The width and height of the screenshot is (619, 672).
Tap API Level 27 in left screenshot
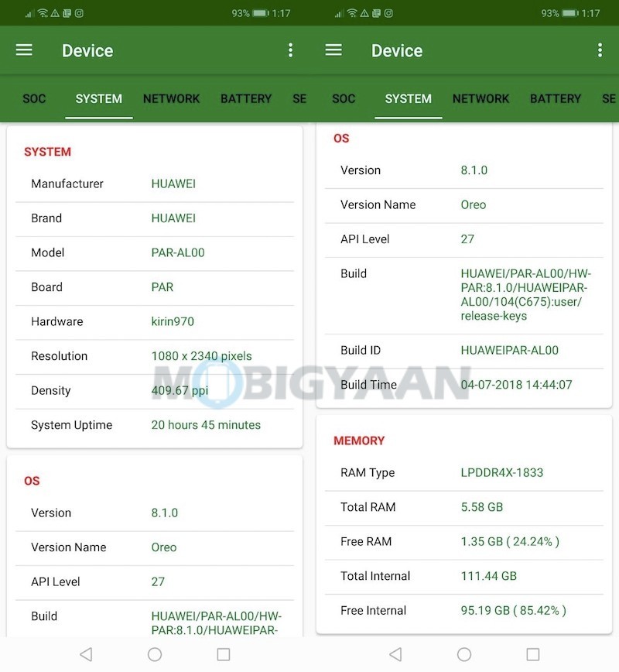[x=158, y=581]
